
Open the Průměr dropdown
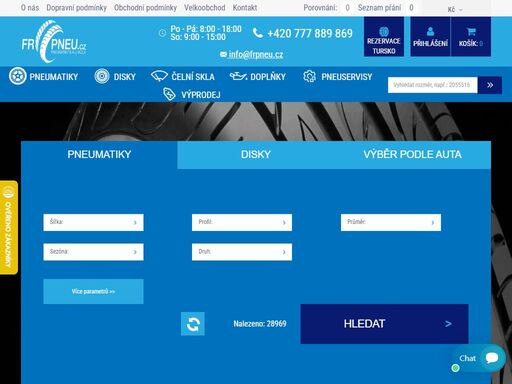391,222
